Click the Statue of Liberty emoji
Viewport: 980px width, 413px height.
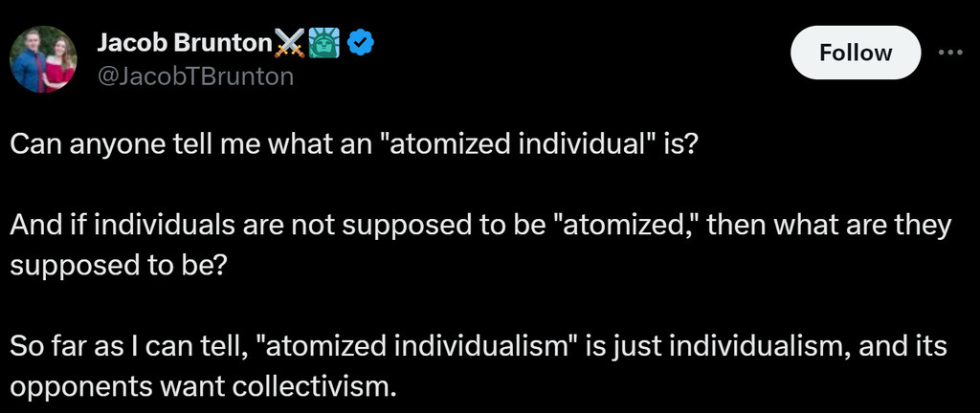324,43
